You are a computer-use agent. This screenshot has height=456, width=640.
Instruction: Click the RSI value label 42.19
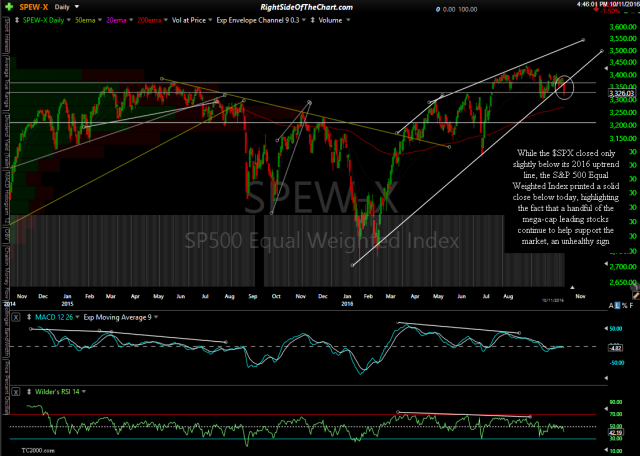tap(615, 432)
